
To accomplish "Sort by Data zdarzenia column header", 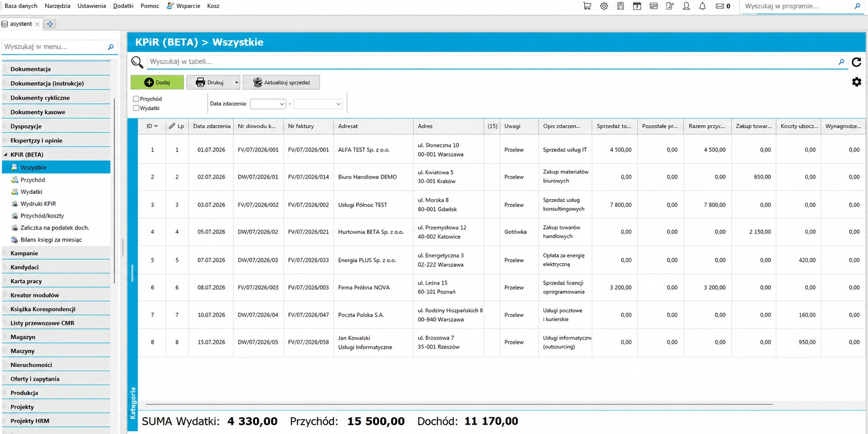I will (x=211, y=126).
